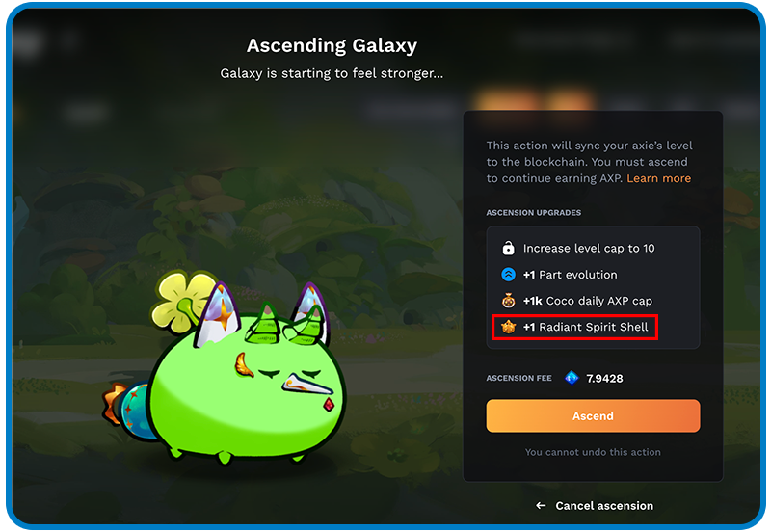Click the blue Part evolution icon
This screenshot has height=532, width=771.
tap(508, 275)
